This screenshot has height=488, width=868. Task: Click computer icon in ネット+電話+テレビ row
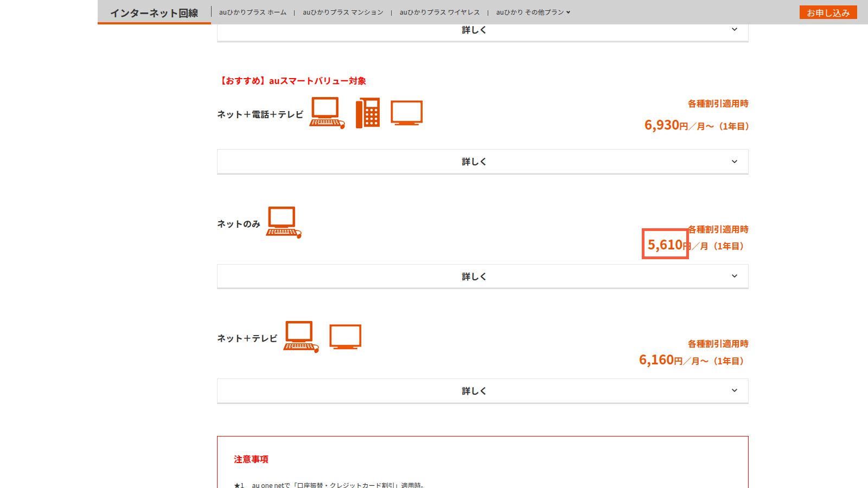[x=327, y=113]
